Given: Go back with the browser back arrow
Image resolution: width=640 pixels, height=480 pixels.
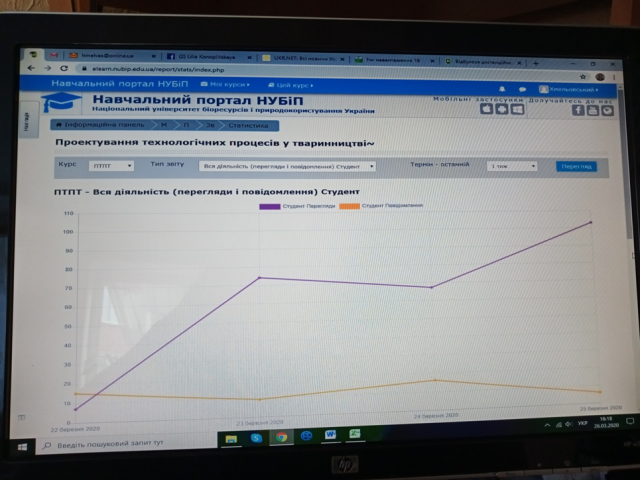Looking at the screenshot, I should [31, 68].
